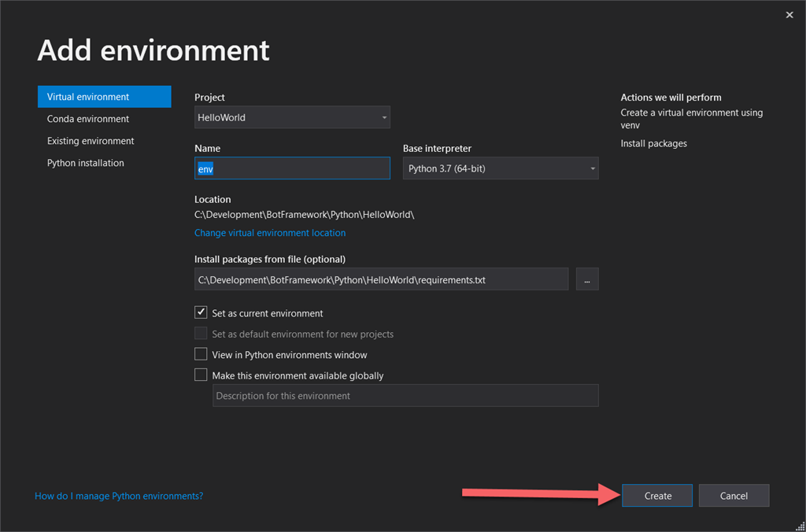Click Change virtual environment location link
Image resolution: width=806 pixels, height=532 pixels.
point(270,233)
